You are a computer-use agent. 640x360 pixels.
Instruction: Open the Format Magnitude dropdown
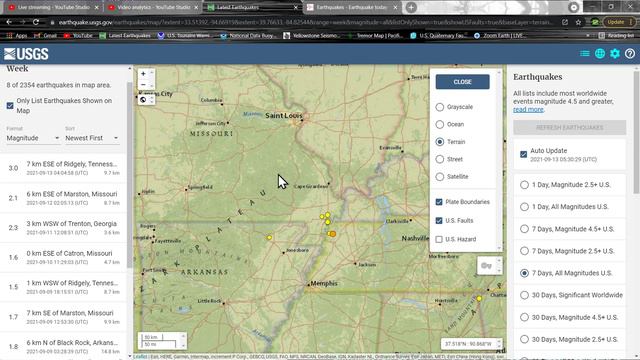click(33, 138)
